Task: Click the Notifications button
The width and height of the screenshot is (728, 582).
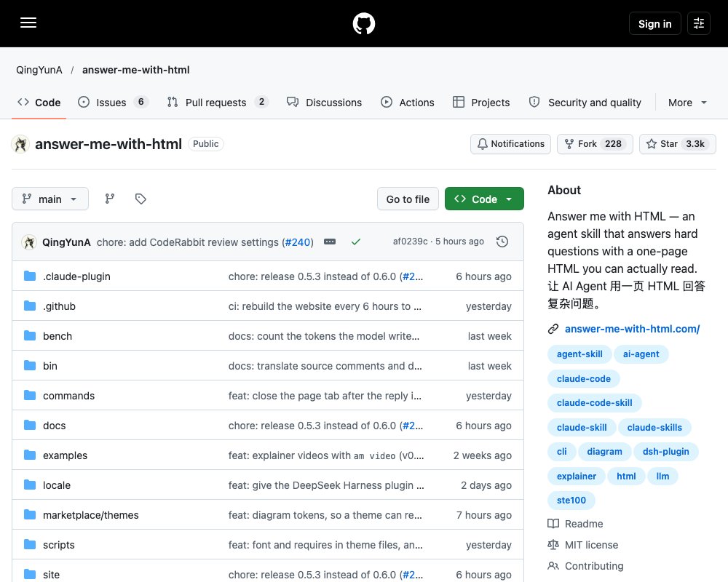Action: pos(511,144)
